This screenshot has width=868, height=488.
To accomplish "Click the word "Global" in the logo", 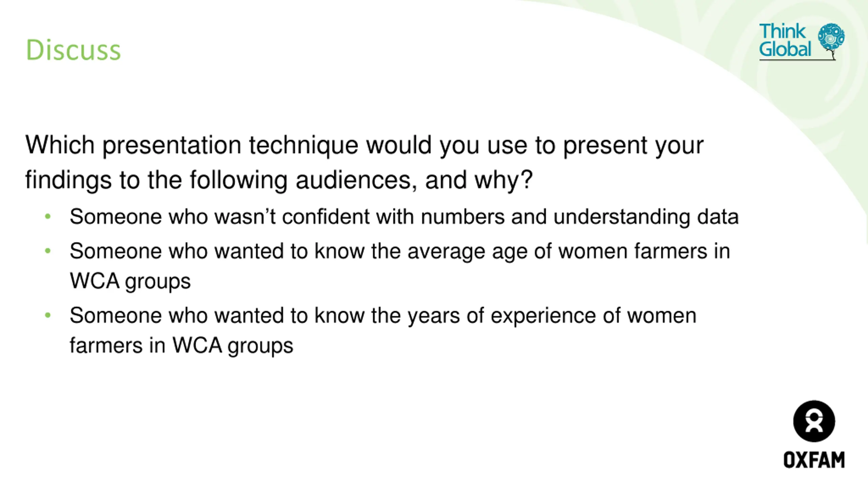I will tap(785, 49).
